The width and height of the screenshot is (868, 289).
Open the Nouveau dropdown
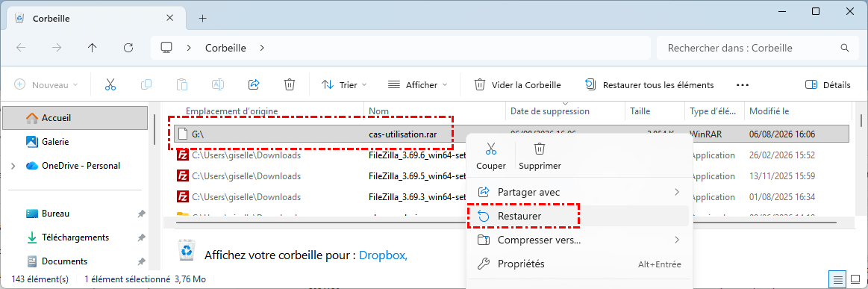click(x=46, y=84)
